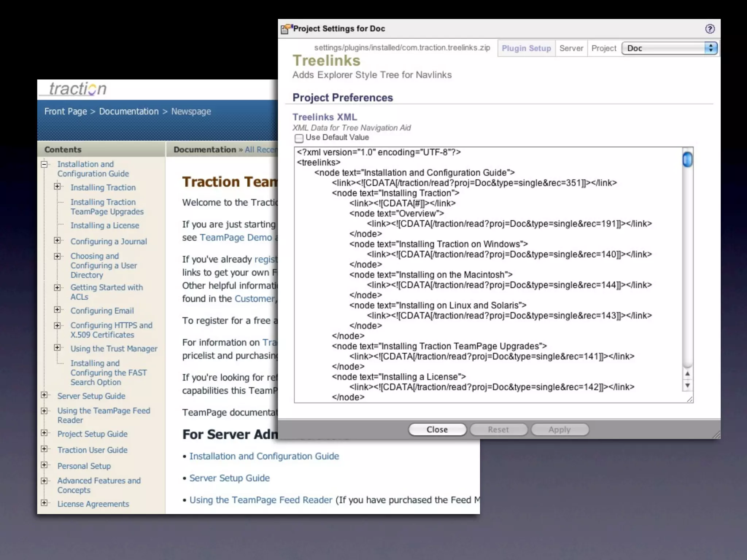This screenshot has height=560, width=747.
Task: Switch to the Server tab
Action: tap(571, 48)
